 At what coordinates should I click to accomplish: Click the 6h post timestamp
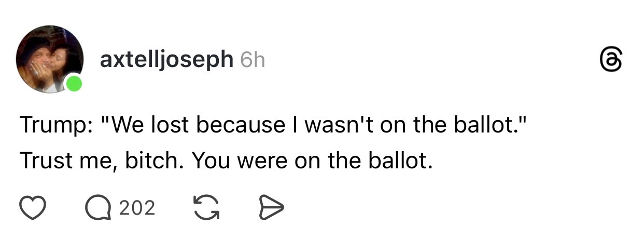tap(253, 61)
